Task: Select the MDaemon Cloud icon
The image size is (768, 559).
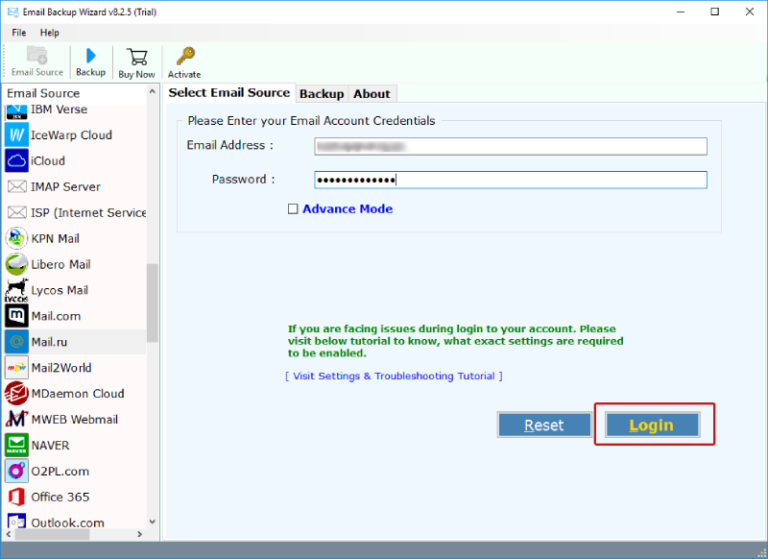Action: 17,393
